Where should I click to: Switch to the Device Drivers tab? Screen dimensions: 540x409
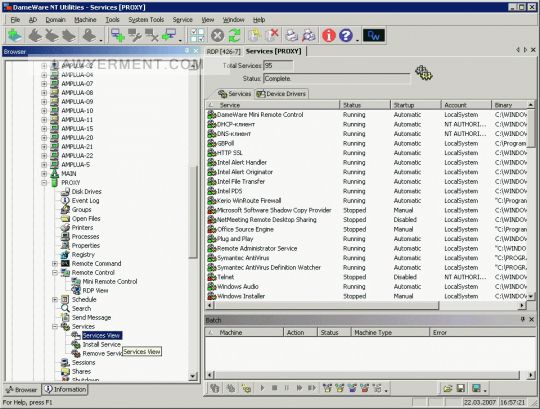(x=281, y=94)
